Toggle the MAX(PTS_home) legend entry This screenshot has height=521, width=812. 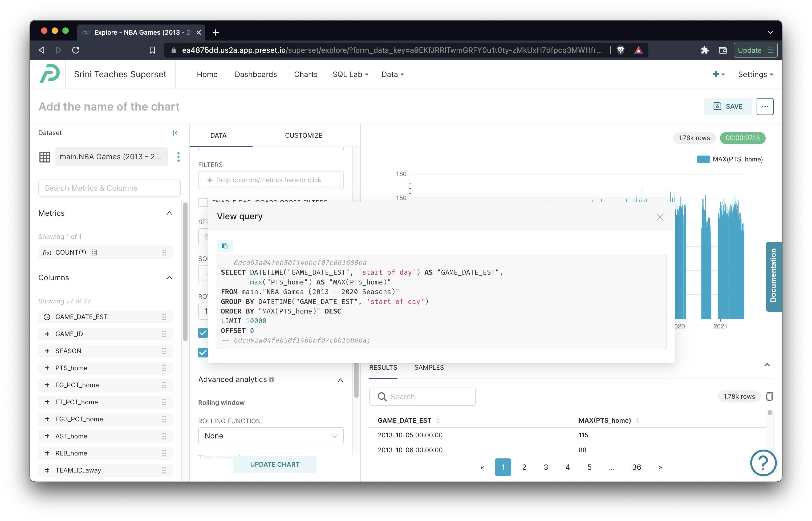click(x=738, y=159)
